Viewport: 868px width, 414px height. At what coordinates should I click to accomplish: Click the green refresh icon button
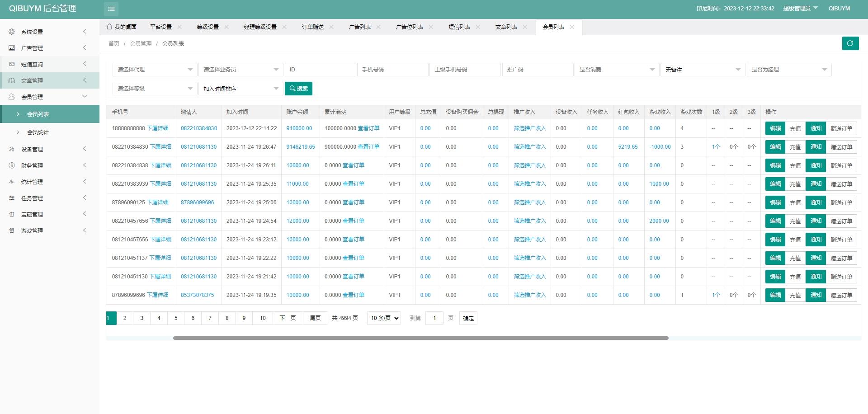[x=850, y=43]
